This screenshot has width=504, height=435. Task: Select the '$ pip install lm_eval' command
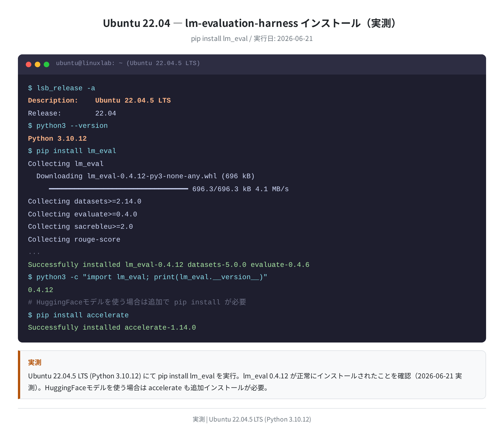tap(72, 151)
